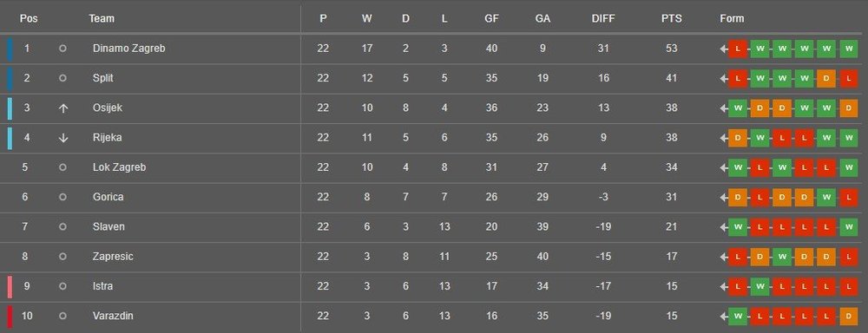Sort the table by the PTS column
The width and height of the screenshot is (868, 333).
click(x=672, y=19)
